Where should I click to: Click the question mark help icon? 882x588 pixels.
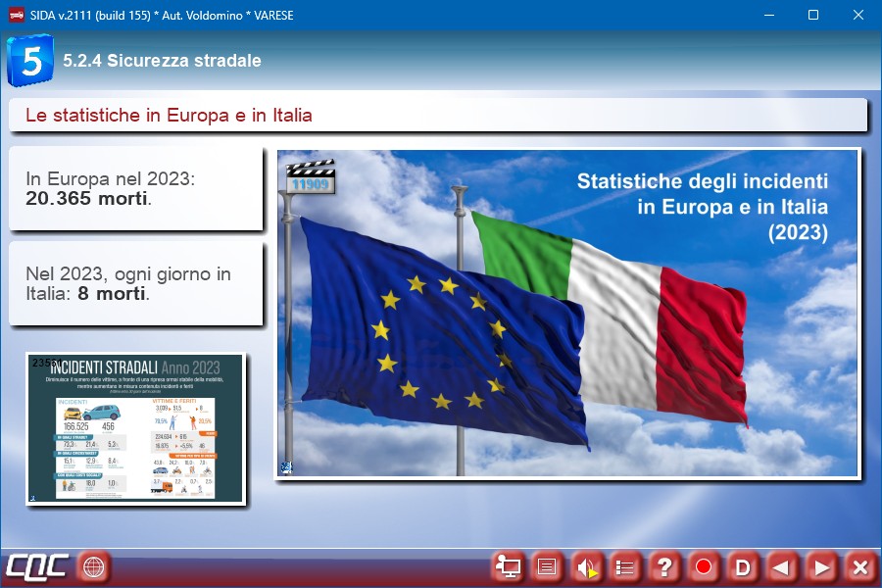click(664, 566)
